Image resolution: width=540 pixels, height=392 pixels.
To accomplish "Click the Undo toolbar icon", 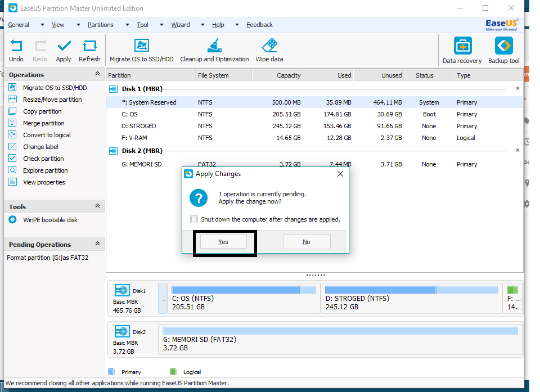I will pyautogui.click(x=16, y=46).
